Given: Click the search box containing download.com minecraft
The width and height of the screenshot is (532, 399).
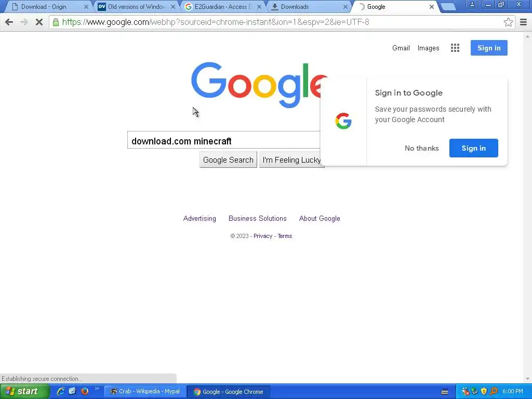Looking at the screenshot, I should pos(224,140).
